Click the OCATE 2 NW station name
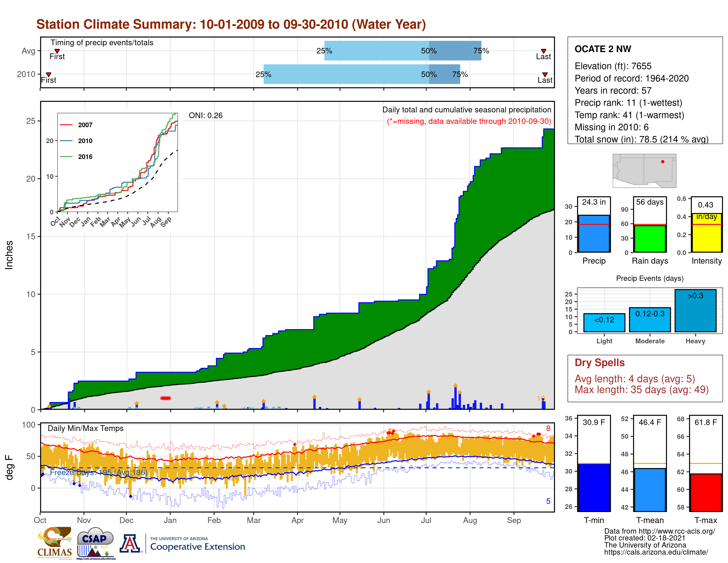728x563 pixels. pos(603,49)
